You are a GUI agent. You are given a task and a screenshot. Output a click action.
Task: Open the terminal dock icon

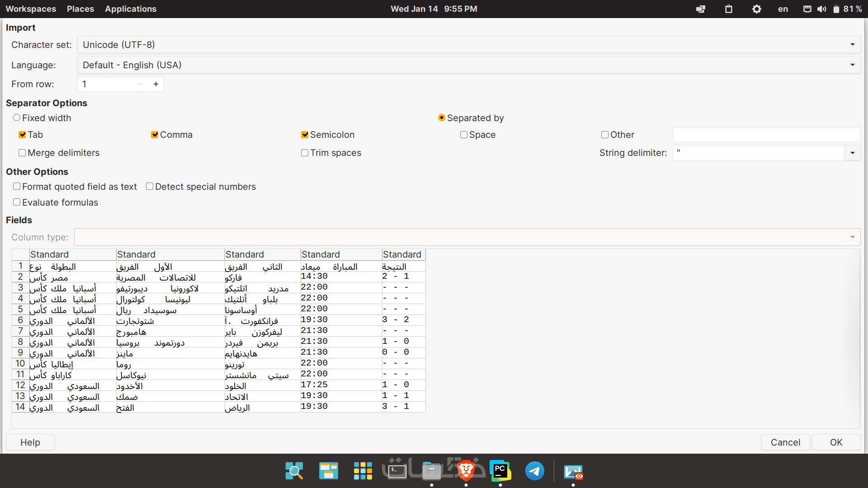pos(397,471)
